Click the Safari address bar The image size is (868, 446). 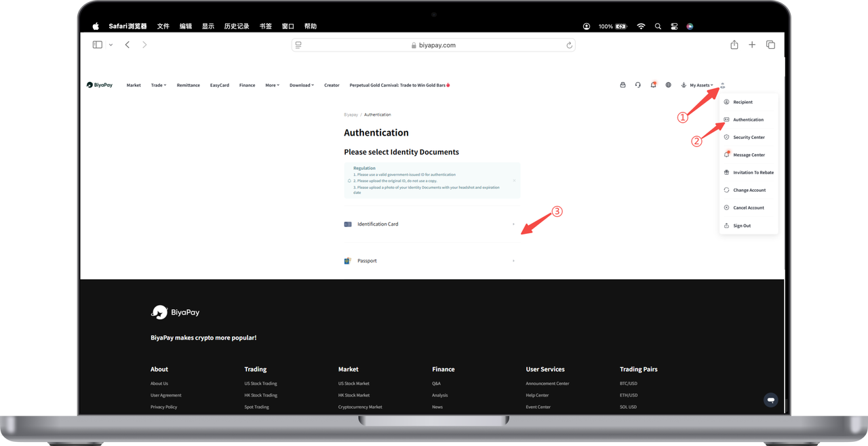tap(433, 45)
